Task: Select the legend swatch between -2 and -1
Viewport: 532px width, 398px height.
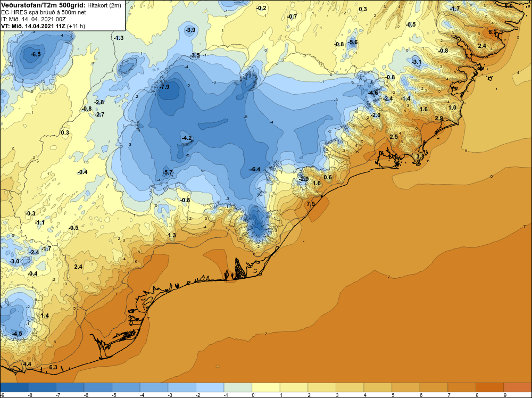Action: click(210, 387)
